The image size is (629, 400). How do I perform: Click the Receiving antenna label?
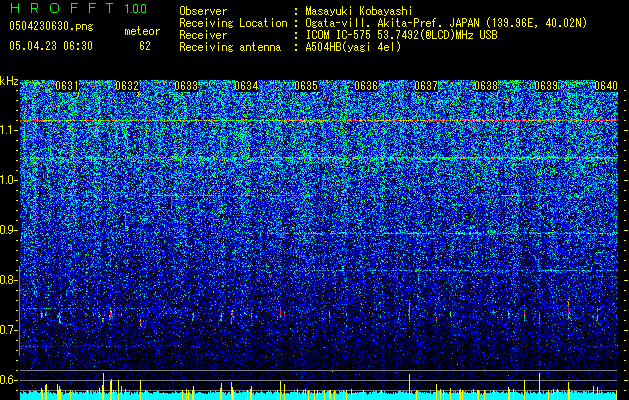230,47
